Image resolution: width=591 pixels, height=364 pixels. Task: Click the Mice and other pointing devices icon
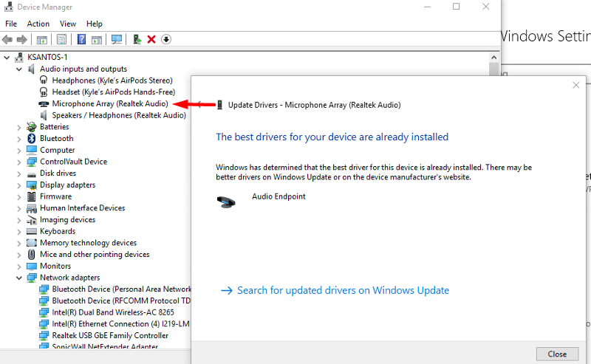(x=32, y=254)
